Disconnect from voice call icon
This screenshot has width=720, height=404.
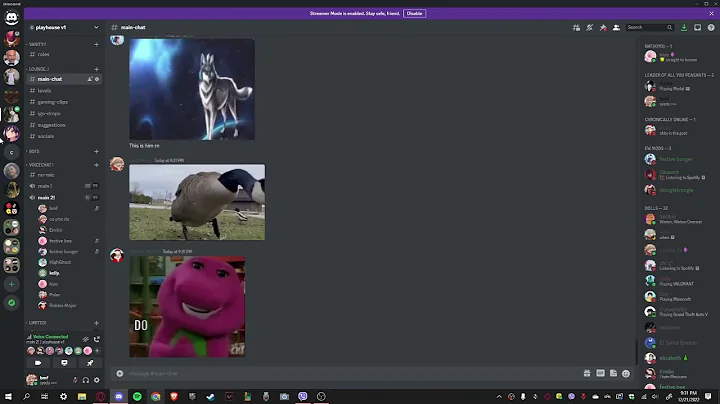click(96, 339)
